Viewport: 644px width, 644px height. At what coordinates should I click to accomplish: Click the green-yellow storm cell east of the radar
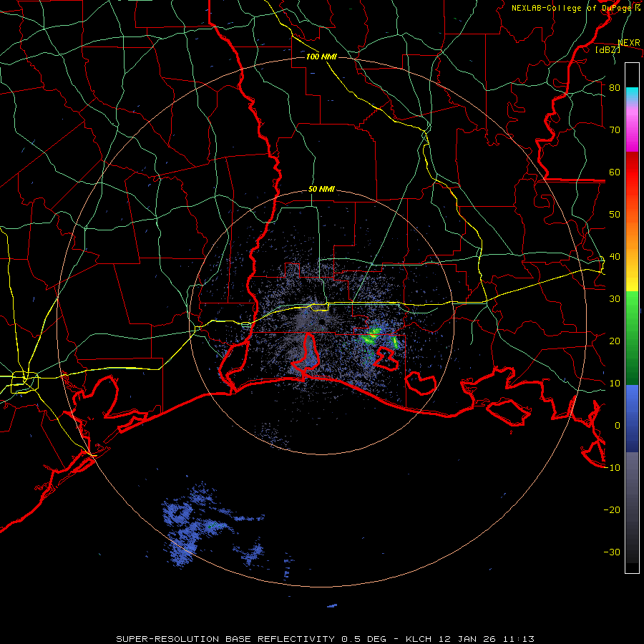click(x=372, y=335)
